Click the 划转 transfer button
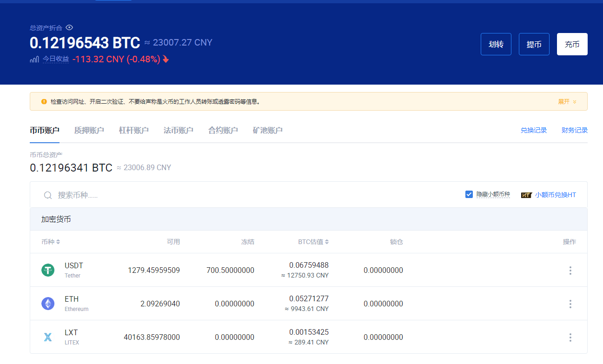The width and height of the screenshot is (603, 364). pos(496,44)
